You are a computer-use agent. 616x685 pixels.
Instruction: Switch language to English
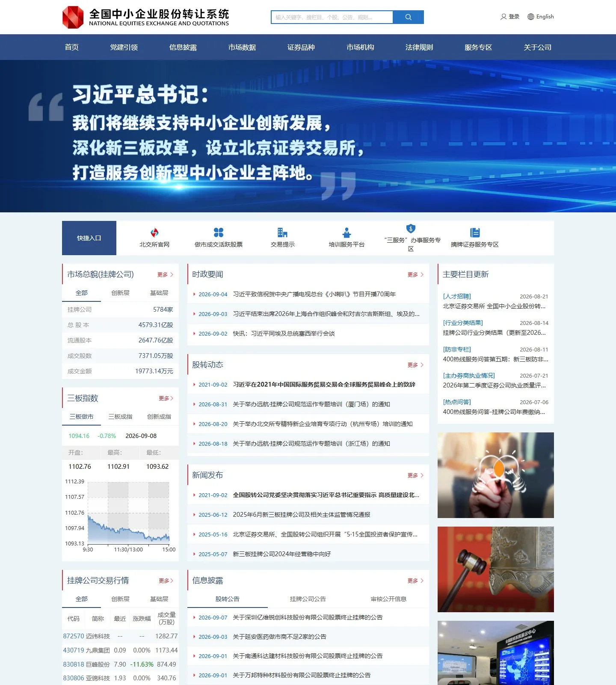point(545,17)
